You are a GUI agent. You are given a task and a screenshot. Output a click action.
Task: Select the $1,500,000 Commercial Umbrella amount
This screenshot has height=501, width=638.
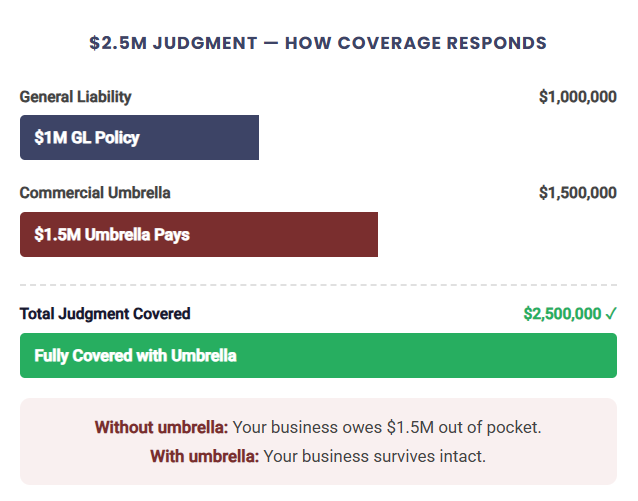point(577,193)
